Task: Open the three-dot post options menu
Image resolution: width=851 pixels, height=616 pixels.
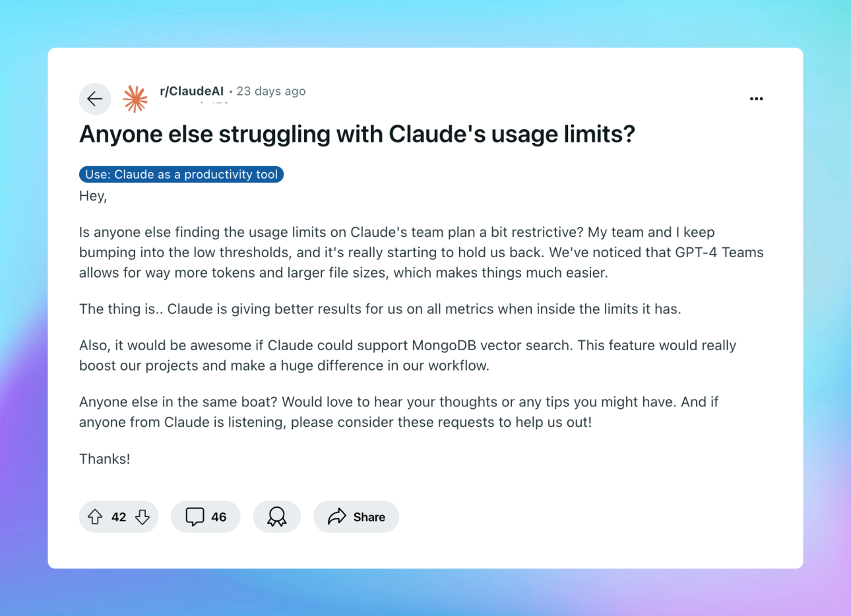Action: pyautogui.click(x=757, y=99)
